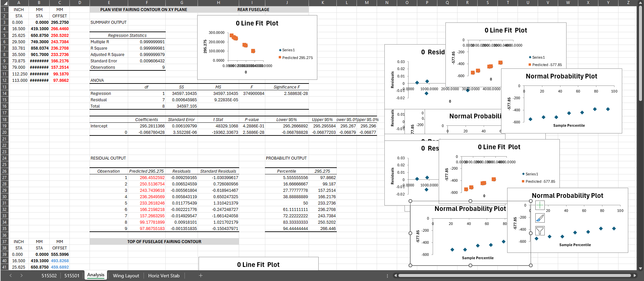Select the top-left 0 Line Fit Plot chart title
644x281 pixels.
pos(257,23)
